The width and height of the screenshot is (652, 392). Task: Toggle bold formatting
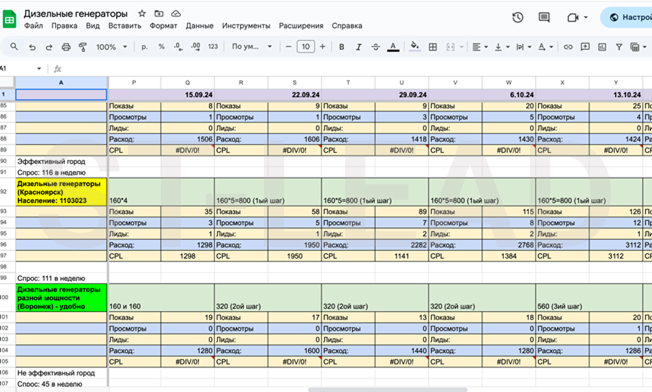pyautogui.click(x=341, y=47)
